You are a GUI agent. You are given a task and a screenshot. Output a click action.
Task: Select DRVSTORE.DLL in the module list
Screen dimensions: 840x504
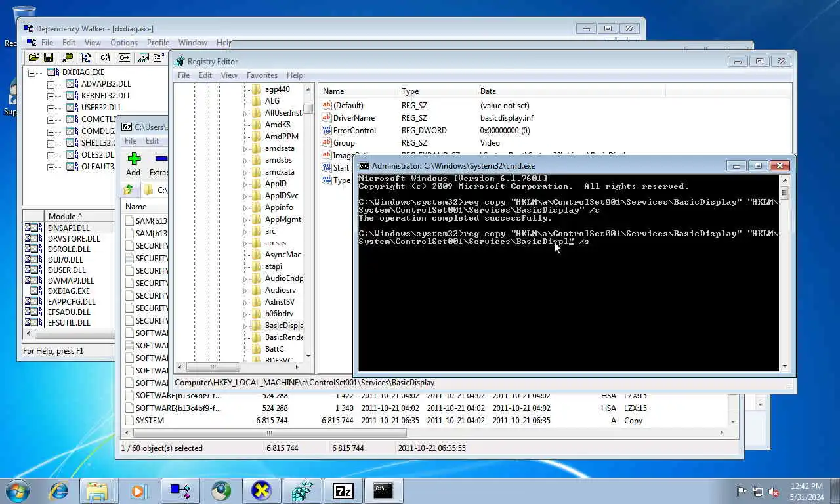coord(73,238)
